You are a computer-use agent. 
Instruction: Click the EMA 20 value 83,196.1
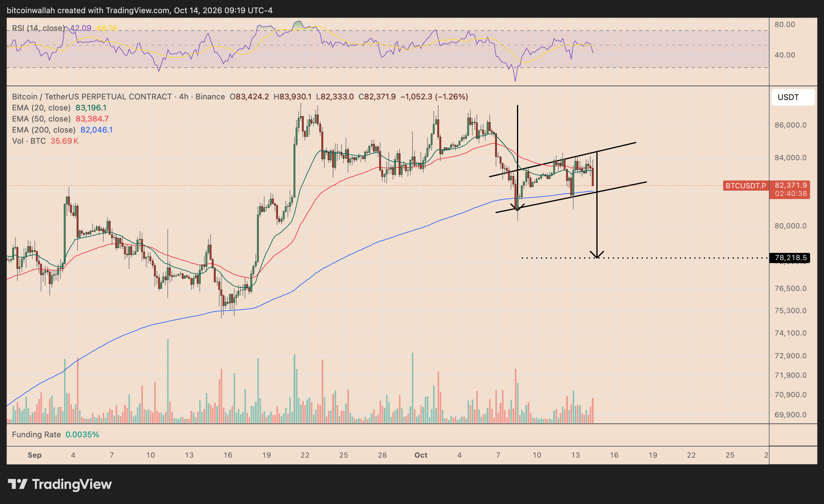coord(91,108)
